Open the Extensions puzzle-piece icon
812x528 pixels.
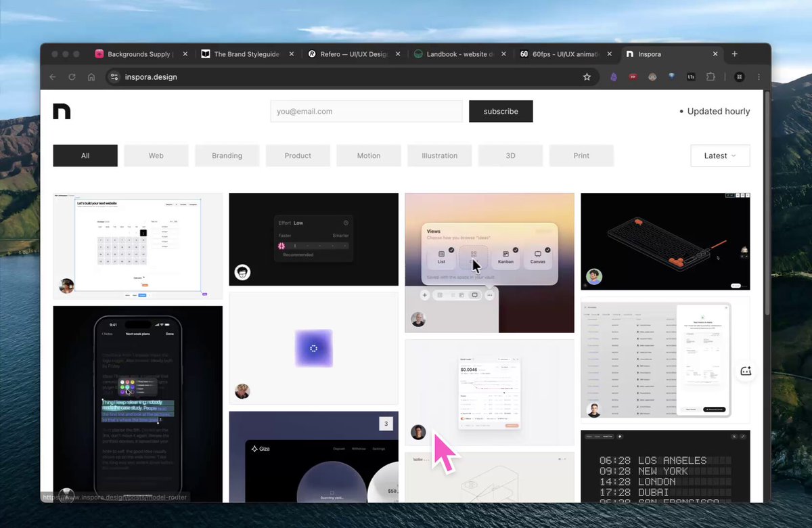tap(710, 77)
